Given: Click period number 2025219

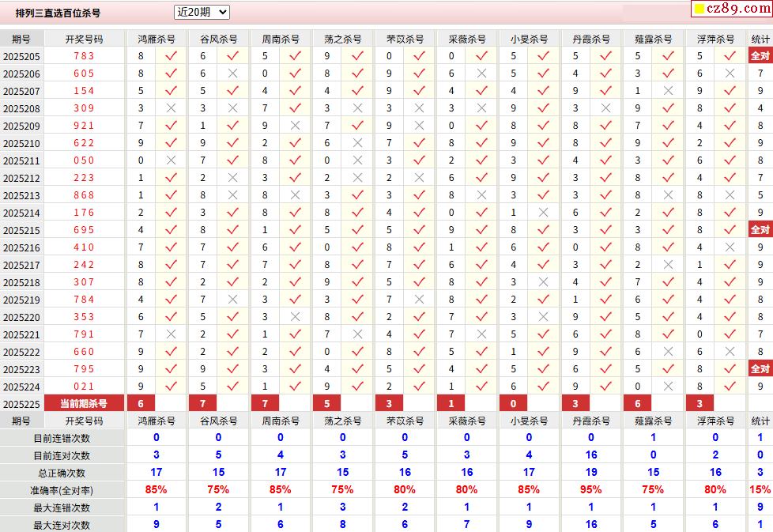Looking at the screenshot, I should [x=21, y=300].
